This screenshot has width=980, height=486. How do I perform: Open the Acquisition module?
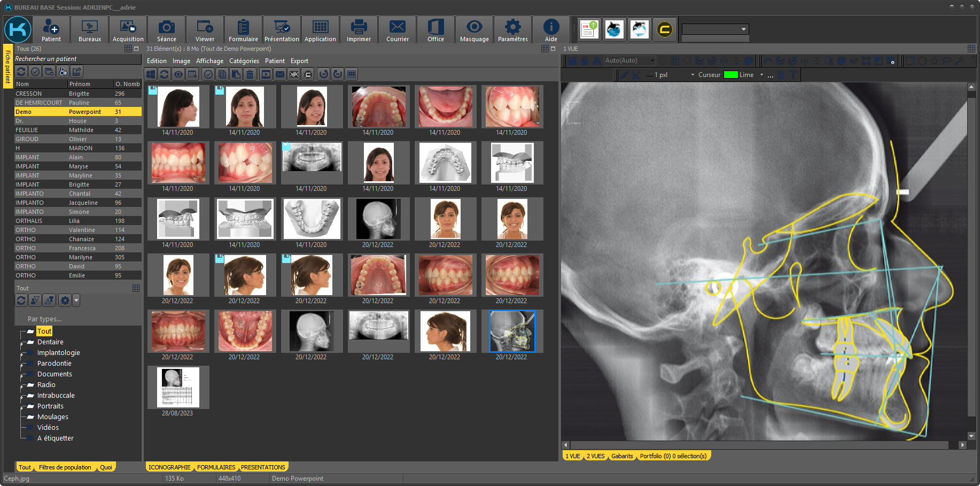128,30
